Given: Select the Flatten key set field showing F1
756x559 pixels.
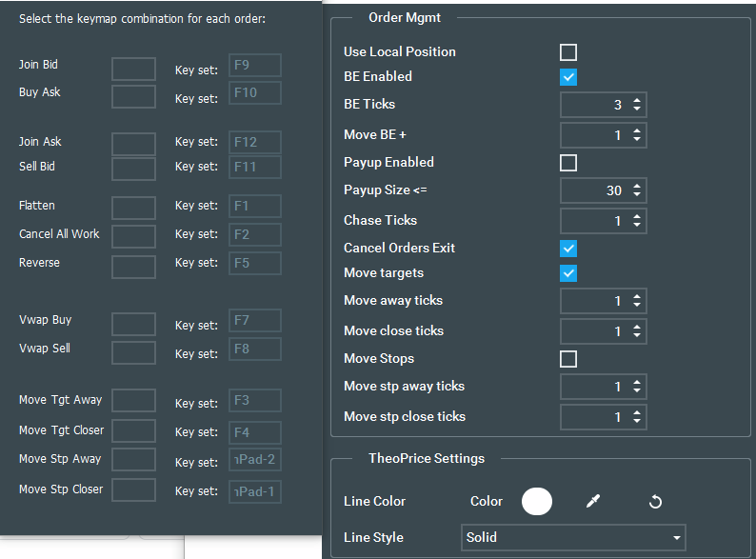Looking at the screenshot, I should tap(255, 207).
